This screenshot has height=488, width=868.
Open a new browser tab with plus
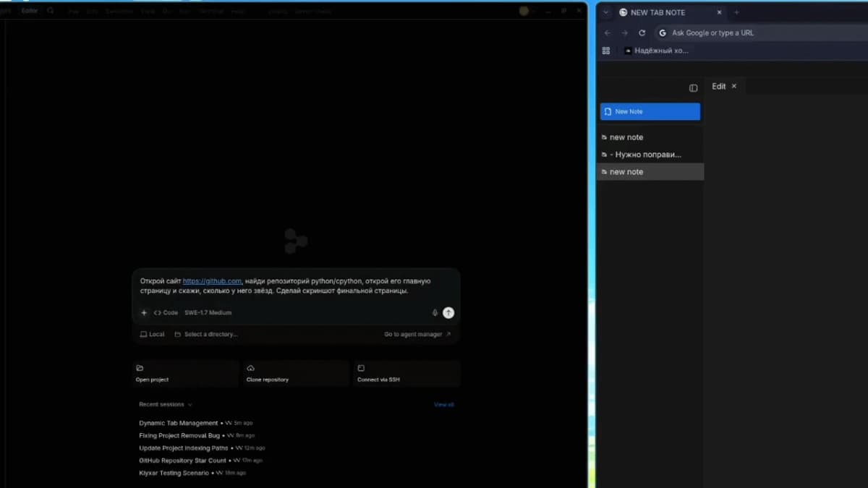pos(736,12)
